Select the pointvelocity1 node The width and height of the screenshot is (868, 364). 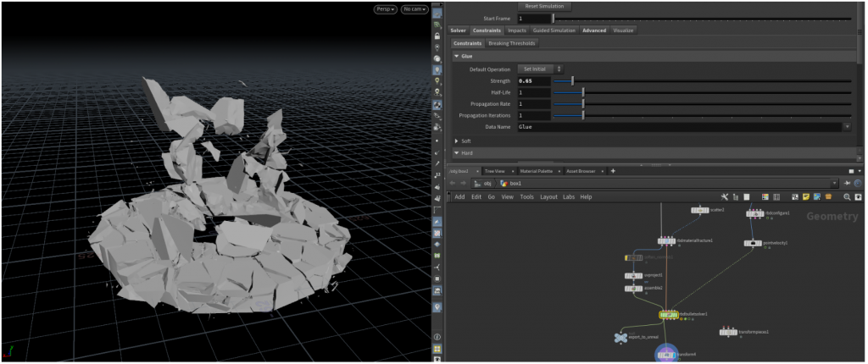[753, 243]
